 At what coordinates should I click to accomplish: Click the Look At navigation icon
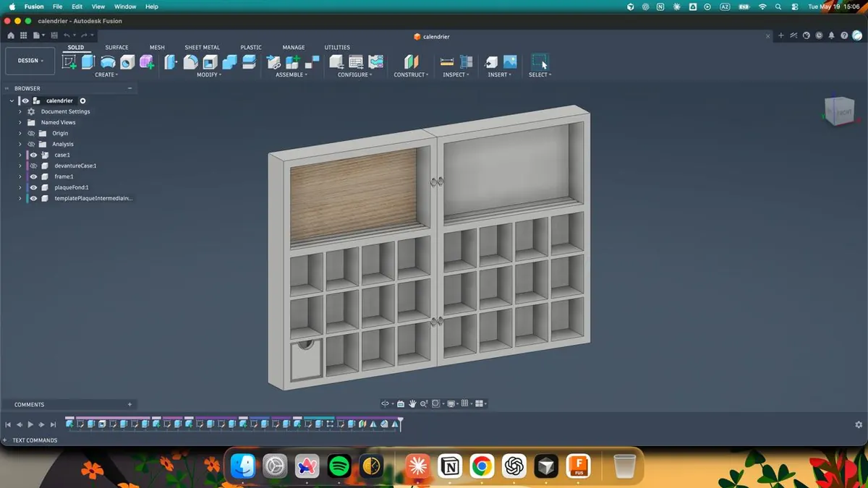point(401,403)
